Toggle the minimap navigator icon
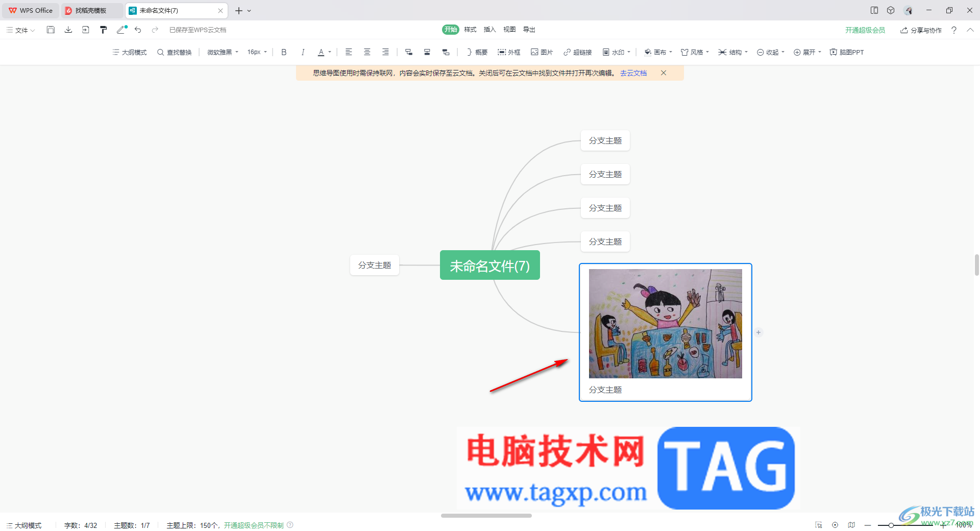The width and height of the screenshot is (980, 531). click(851, 525)
